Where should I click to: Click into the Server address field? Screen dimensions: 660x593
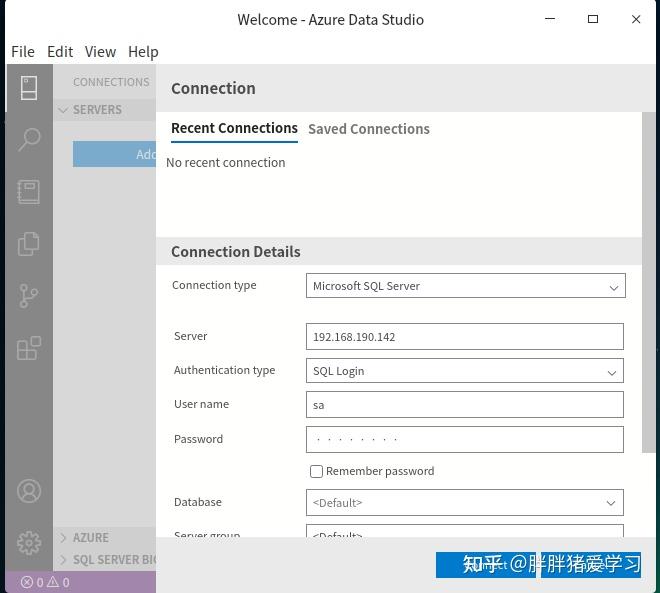point(465,337)
